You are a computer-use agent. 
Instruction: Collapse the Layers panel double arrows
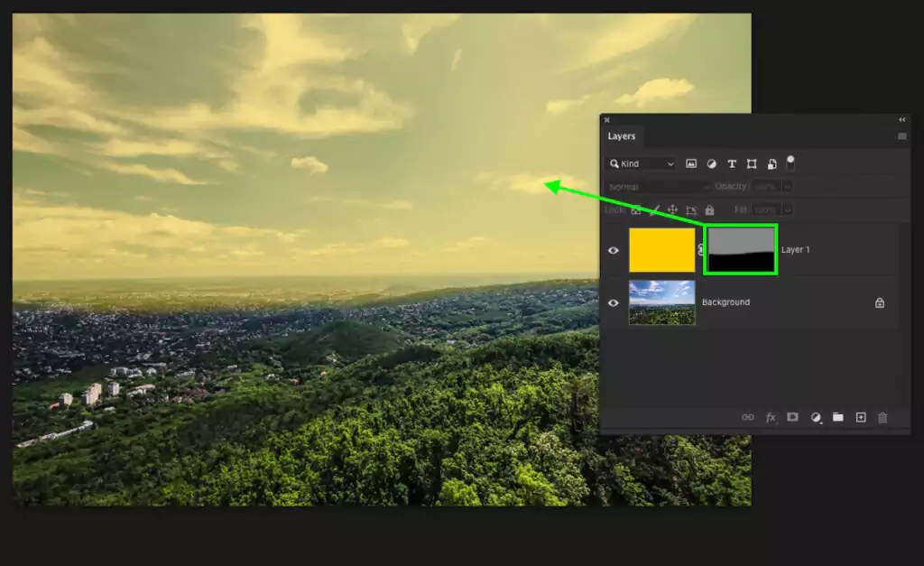tap(901, 120)
